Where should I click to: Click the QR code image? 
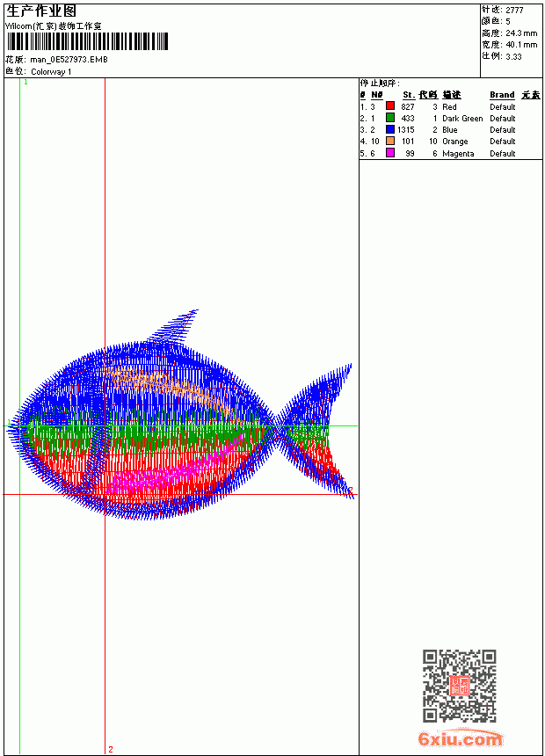460,686
